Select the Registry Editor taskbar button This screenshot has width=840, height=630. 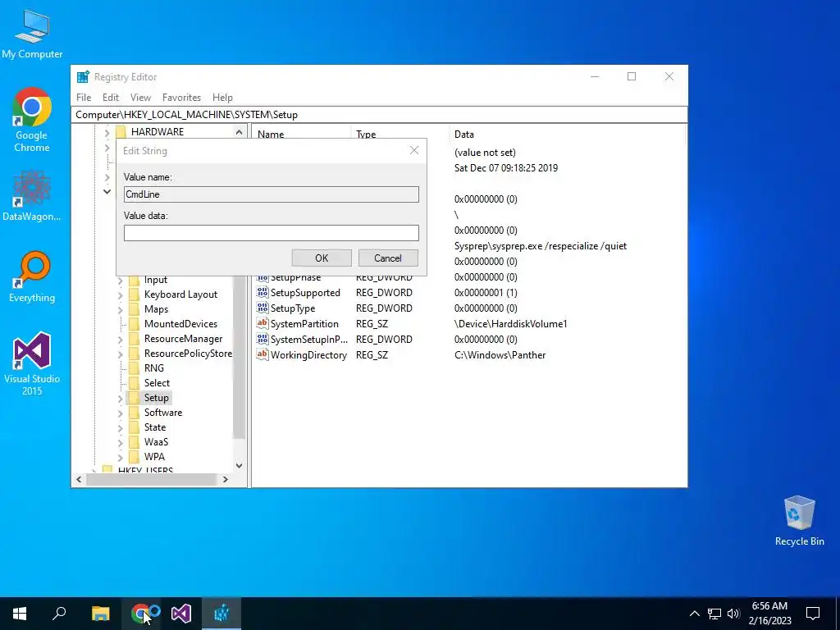pos(221,614)
